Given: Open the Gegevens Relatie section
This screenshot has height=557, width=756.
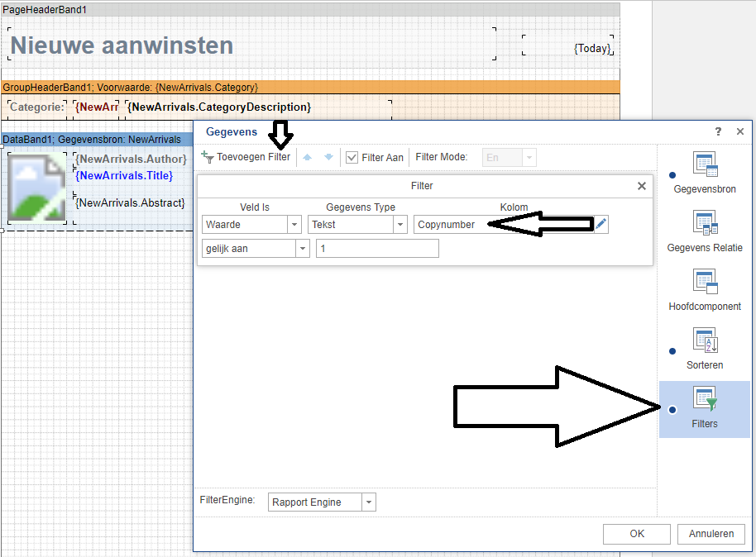Looking at the screenshot, I should tap(705, 232).
